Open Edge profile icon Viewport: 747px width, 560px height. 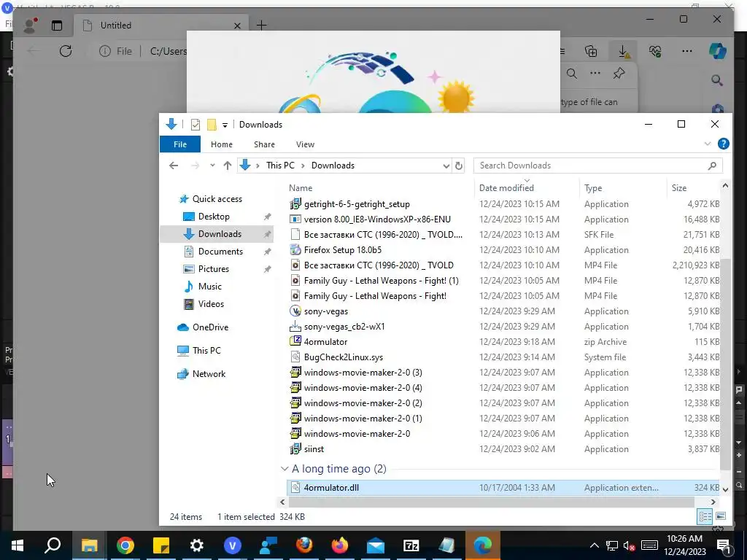30,26
